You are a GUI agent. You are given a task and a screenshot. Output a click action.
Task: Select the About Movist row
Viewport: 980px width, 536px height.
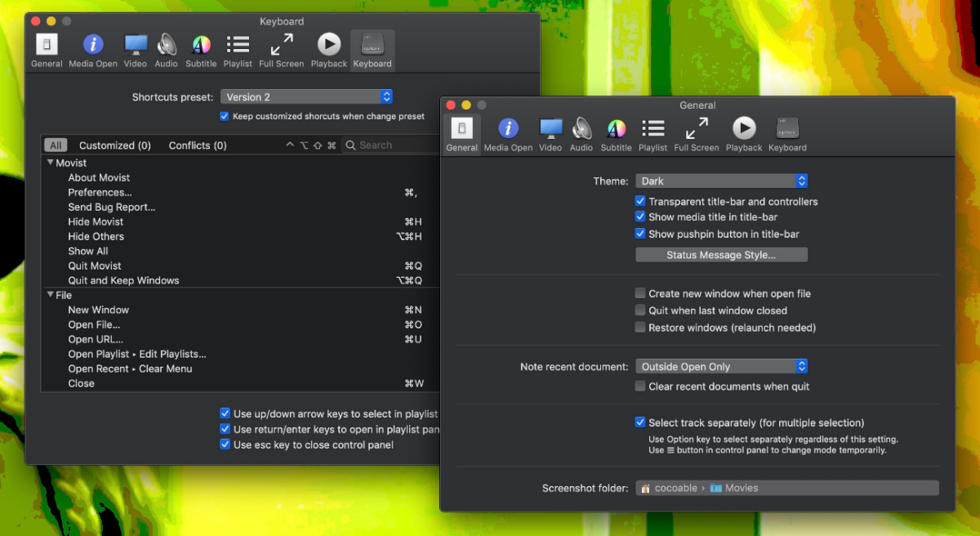coord(241,177)
